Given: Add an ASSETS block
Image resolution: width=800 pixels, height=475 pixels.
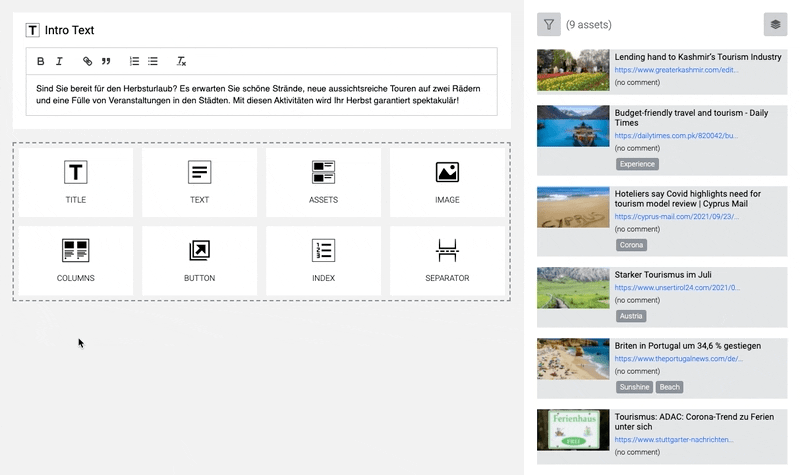Looking at the screenshot, I should click(x=323, y=182).
